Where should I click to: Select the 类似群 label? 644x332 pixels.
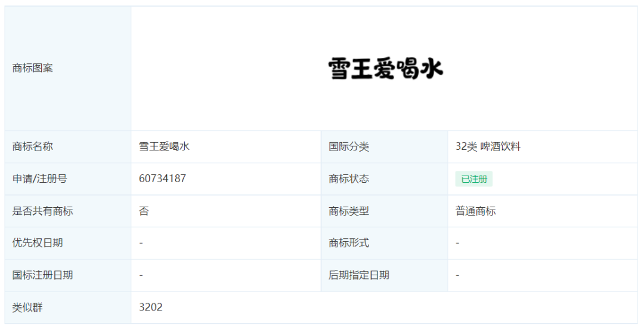click(27, 308)
